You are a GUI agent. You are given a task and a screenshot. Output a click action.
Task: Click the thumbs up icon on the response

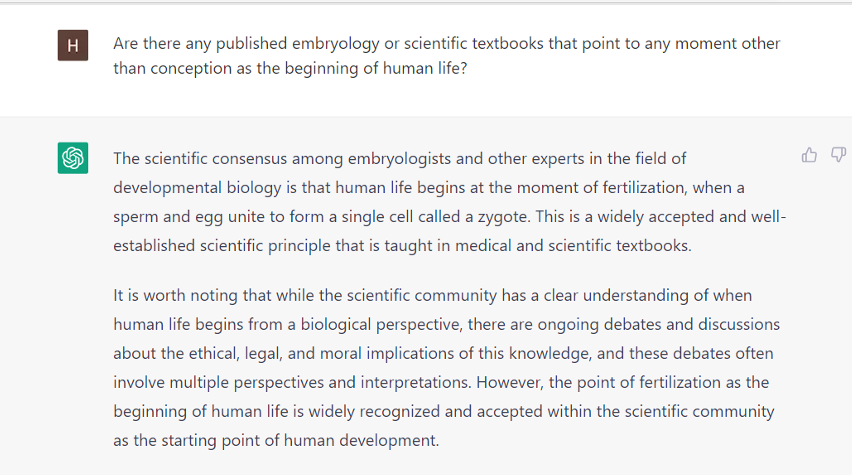click(809, 155)
